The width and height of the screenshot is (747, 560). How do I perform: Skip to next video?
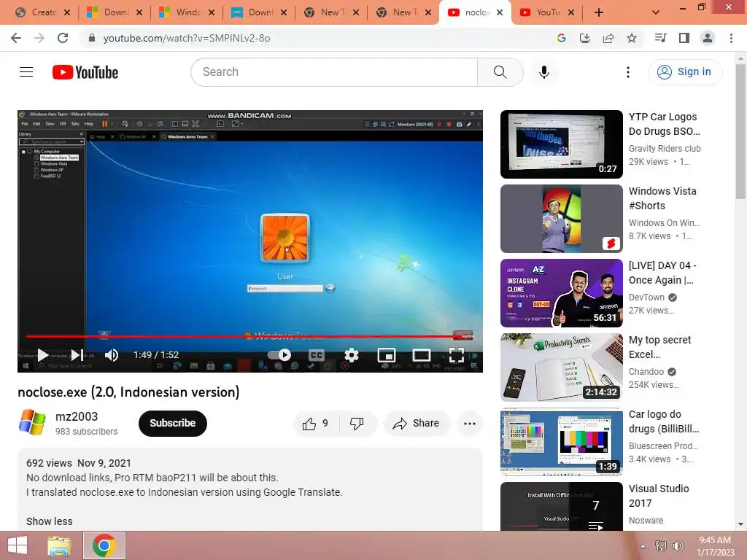point(77,355)
